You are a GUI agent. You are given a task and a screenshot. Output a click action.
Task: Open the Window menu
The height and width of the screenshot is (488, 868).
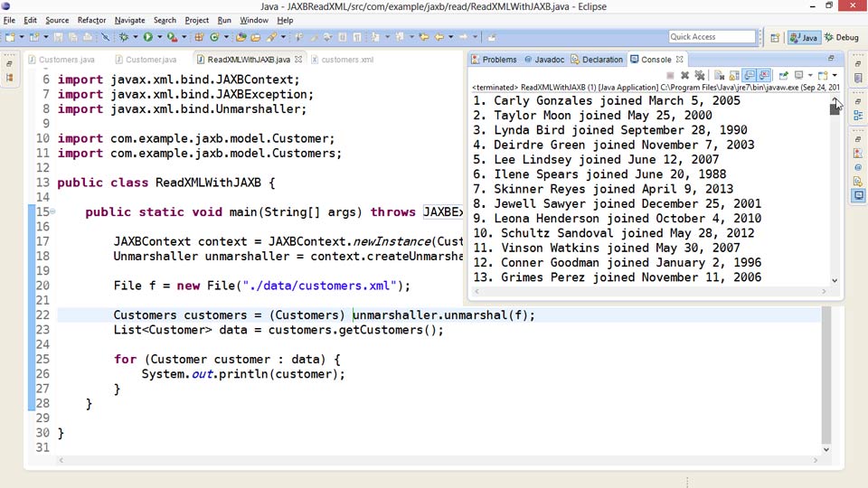pos(253,20)
